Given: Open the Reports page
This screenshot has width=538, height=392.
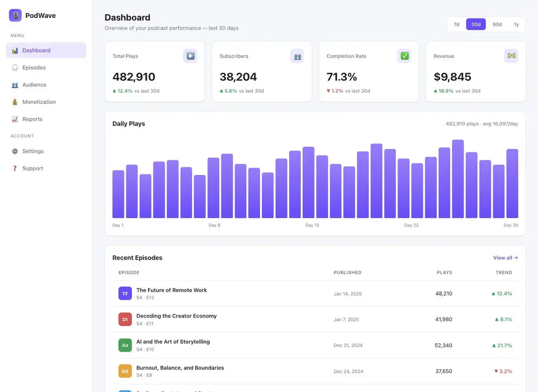Looking at the screenshot, I should 46,119.
